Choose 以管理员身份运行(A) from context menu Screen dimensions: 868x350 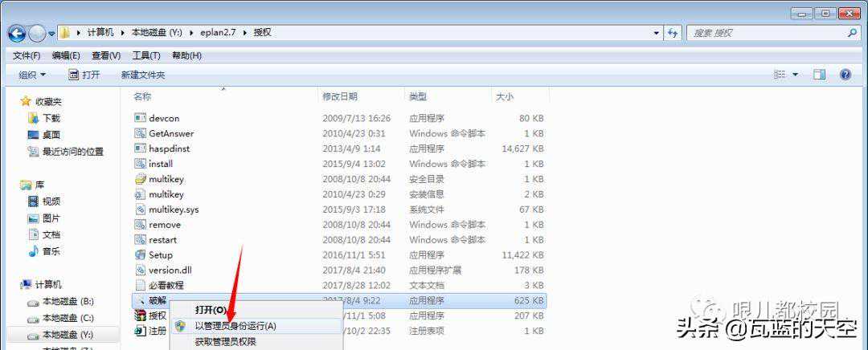[235, 326]
